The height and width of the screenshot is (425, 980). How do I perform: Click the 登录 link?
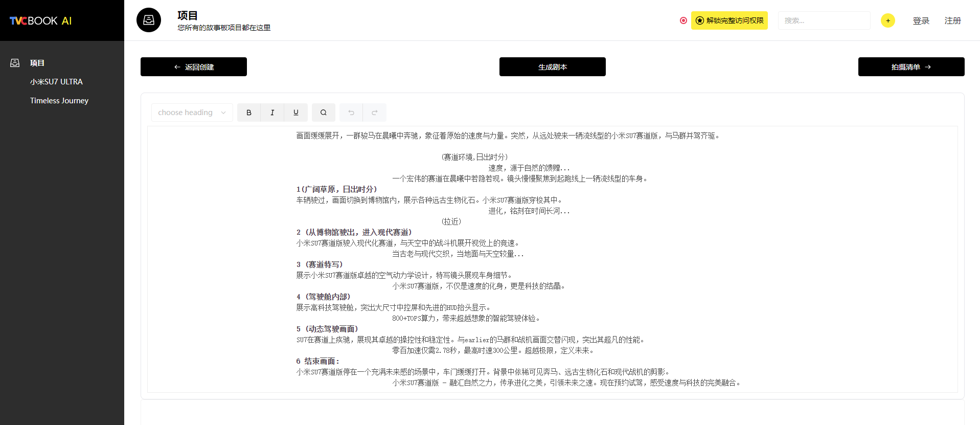pyautogui.click(x=921, y=20)
